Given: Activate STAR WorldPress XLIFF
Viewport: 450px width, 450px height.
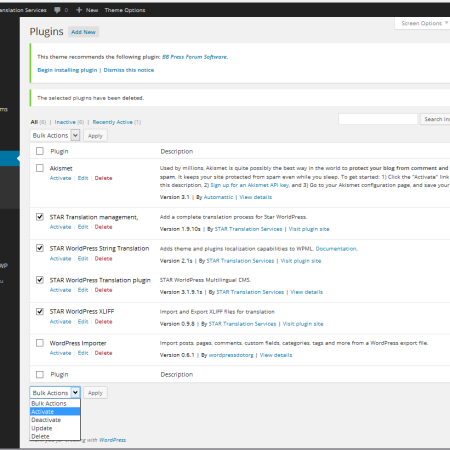Looking at the screenshot, I should coord(60,321).
